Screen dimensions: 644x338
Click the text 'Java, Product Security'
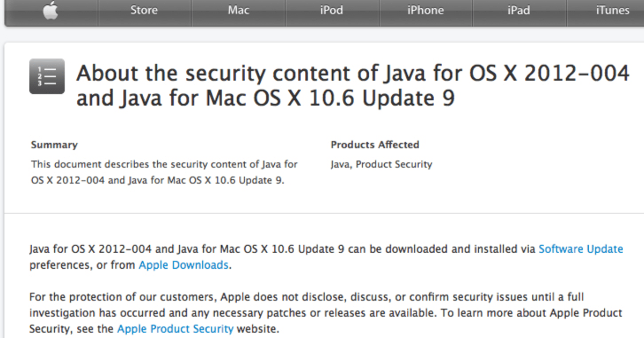[381, 164]
